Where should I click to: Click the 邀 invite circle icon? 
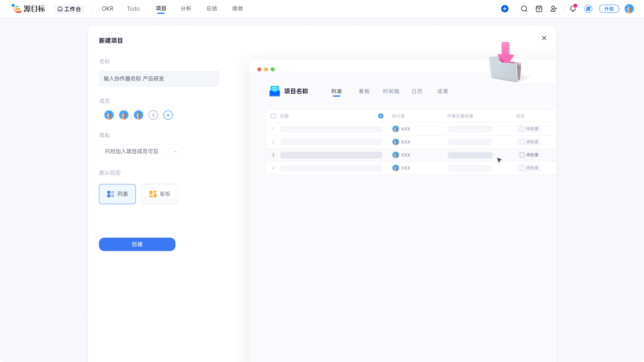(x=588, y=9)
